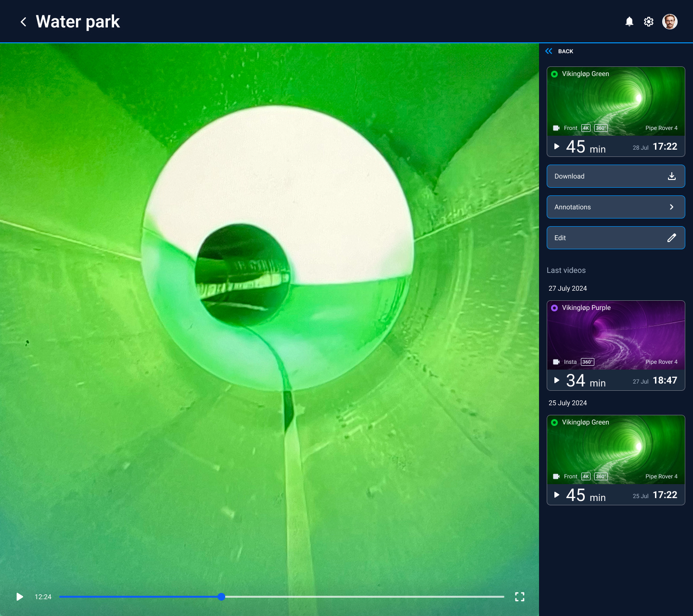Expand the Annotations panel via its chevron
This screenshot has height=616, width=693.
(671, 207)
